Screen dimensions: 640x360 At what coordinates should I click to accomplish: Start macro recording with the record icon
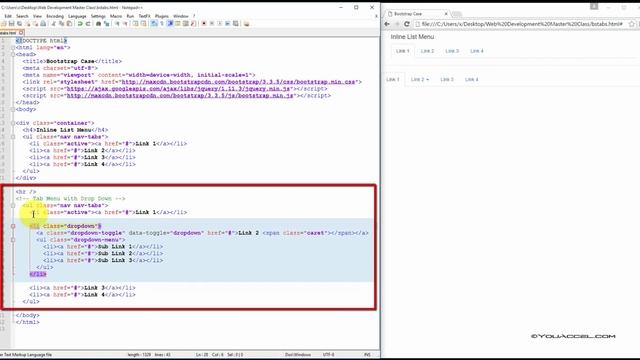[204, 24]
